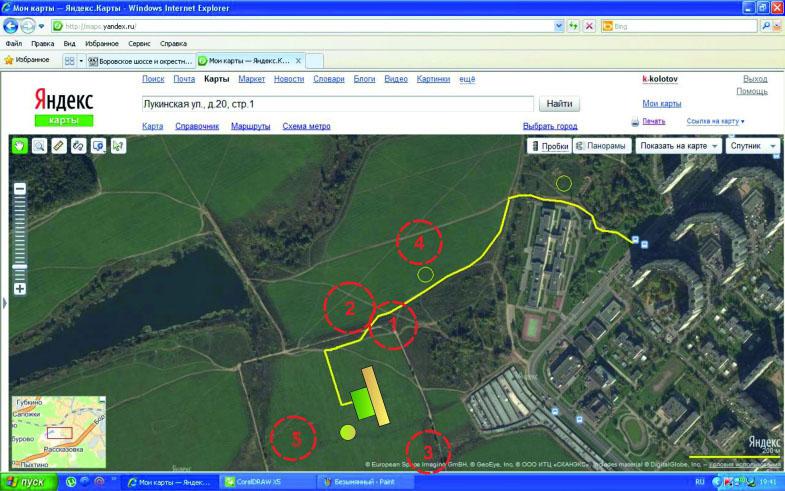Image resolution: width=785 pixels, height=491 pixels.
Task: Click the Найти search button
Action: 561,103
